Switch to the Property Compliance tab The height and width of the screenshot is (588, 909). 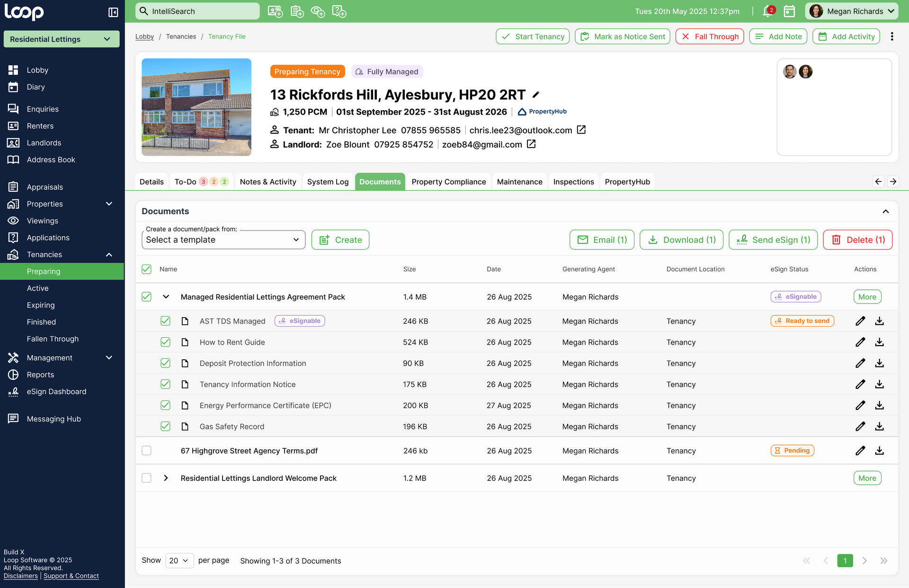click(448, 182)
